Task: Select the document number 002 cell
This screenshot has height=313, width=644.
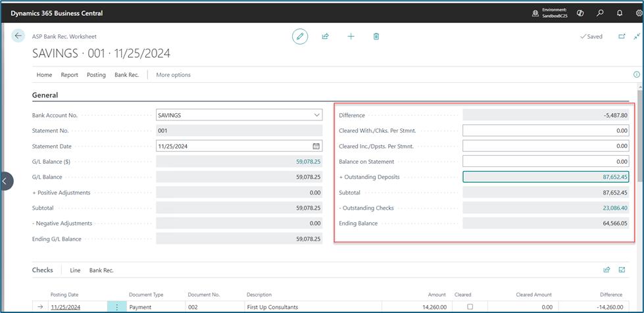Action: pos(214,307)
